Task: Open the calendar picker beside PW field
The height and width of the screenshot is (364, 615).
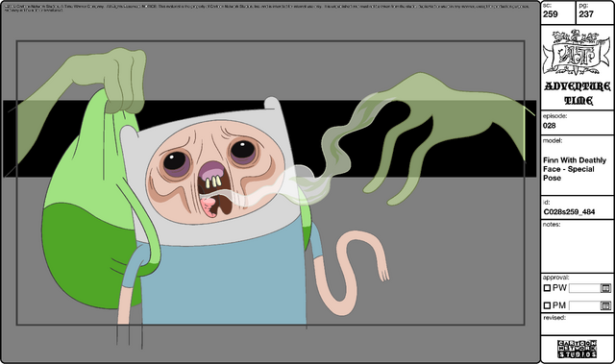Action: tap(605, 288)
